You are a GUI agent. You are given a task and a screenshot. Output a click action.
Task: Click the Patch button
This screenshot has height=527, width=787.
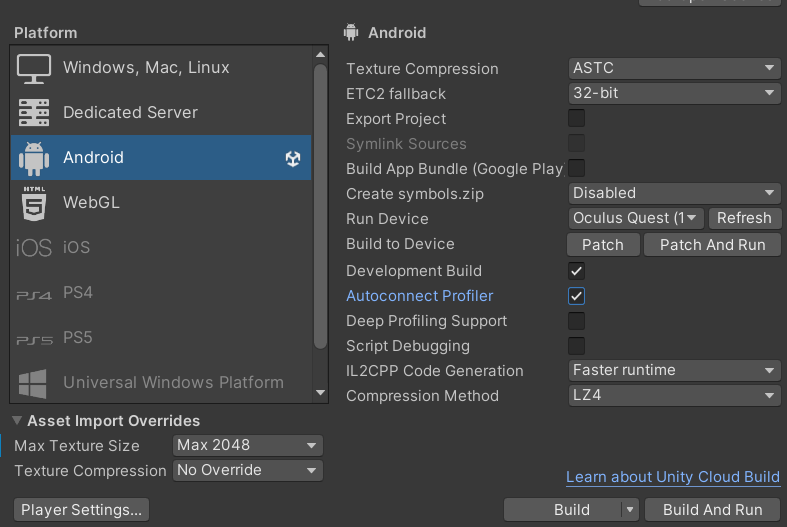[603, 245]
